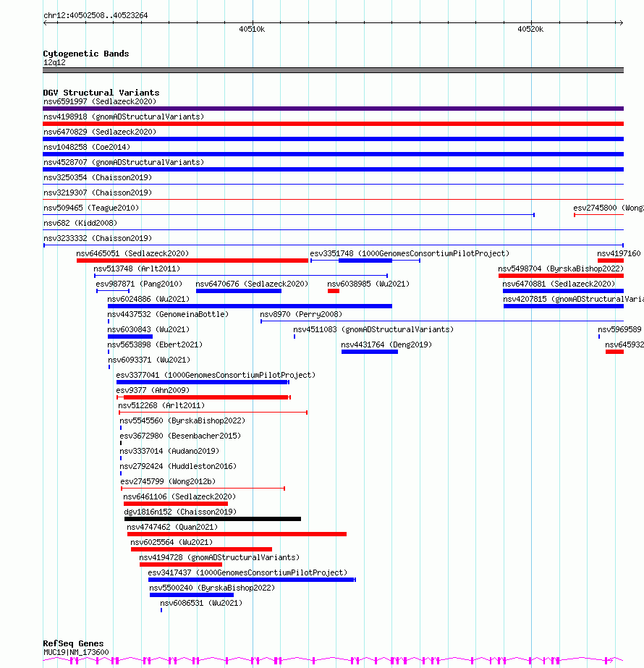Click the DGV Structural Variants track title
The width and height of the screenshot is (644, 668).
click(x=101, y=93)
